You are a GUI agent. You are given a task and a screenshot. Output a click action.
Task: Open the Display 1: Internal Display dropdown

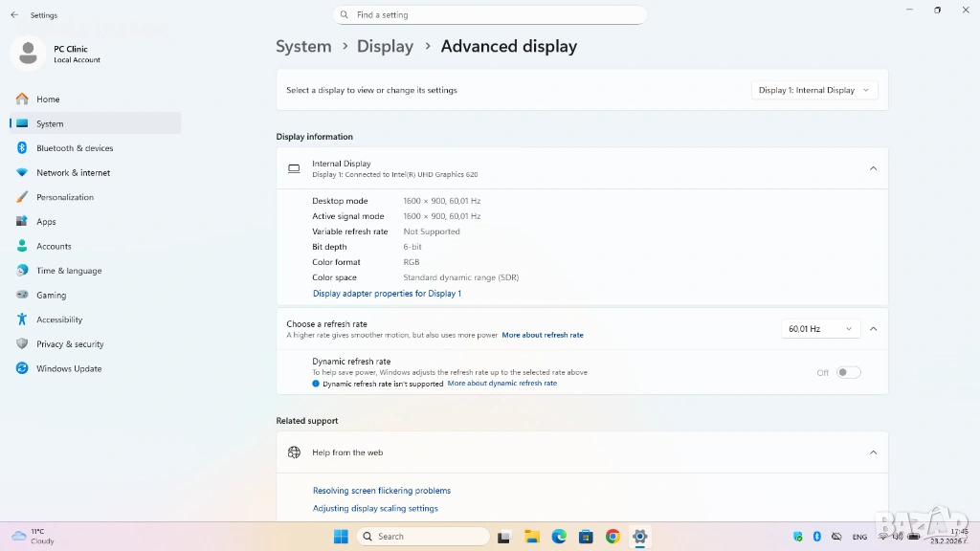(814, 90)
